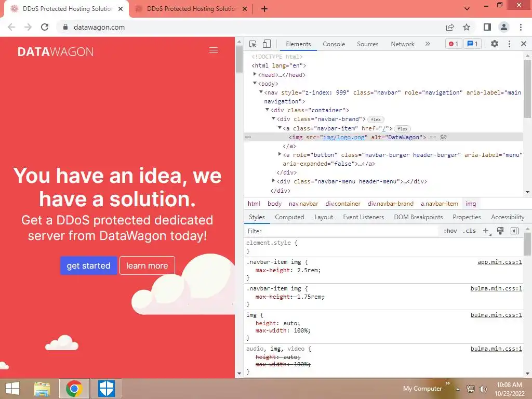Open the hamburger menu on DataWagon page
The height and width of the screenshot is (399, 532).
coord(214,50)
